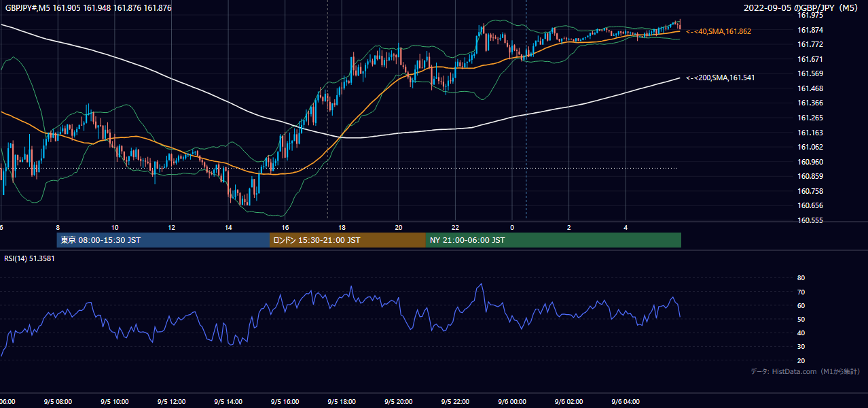Click hour label 14 under price chart
This screenshot has height=408, width=868.
pos(228,227)
